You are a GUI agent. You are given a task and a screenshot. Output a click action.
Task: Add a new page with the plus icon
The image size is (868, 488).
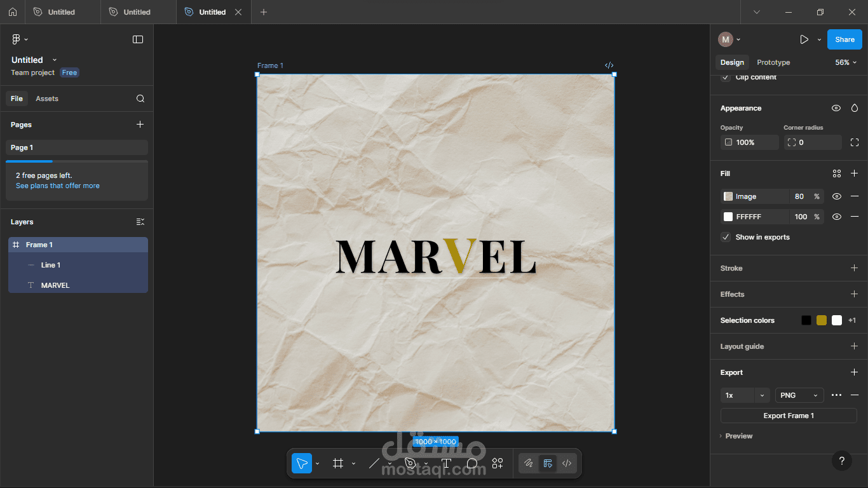tap(140, 125)
